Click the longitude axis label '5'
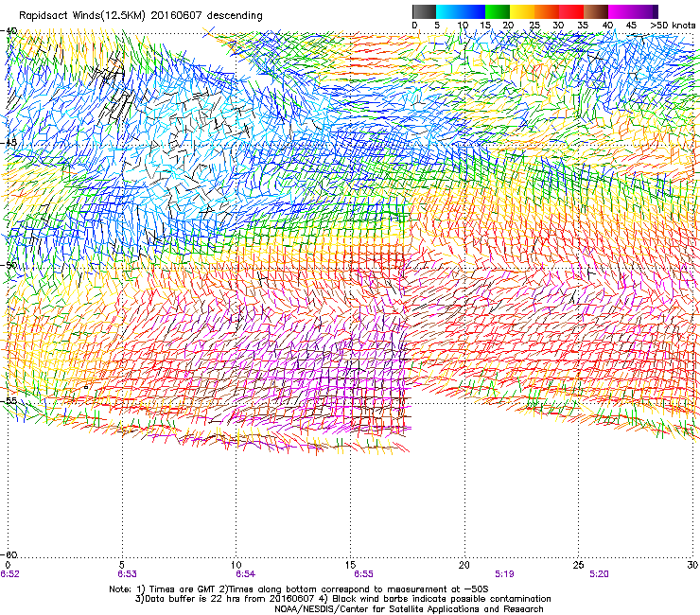Screen dimensions: 700x615 (122, 565)
